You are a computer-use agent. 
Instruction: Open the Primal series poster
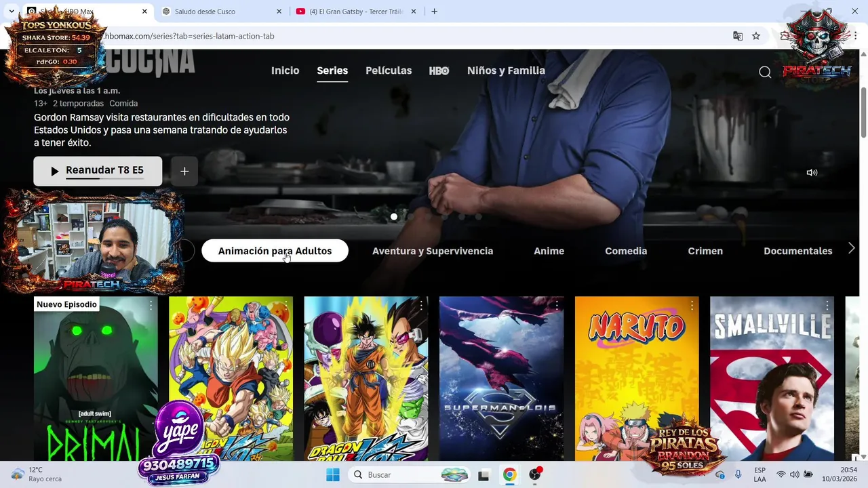tap(96, 379)
